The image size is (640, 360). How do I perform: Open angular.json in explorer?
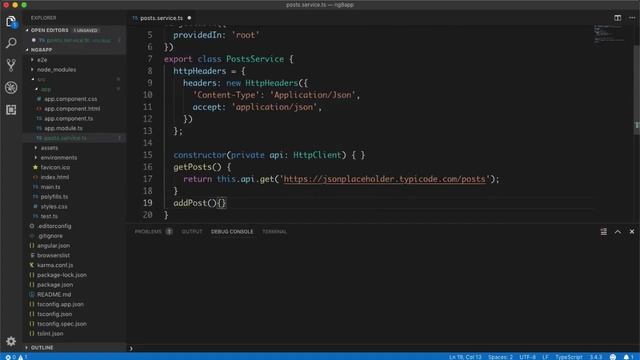(x=53, y=245)
